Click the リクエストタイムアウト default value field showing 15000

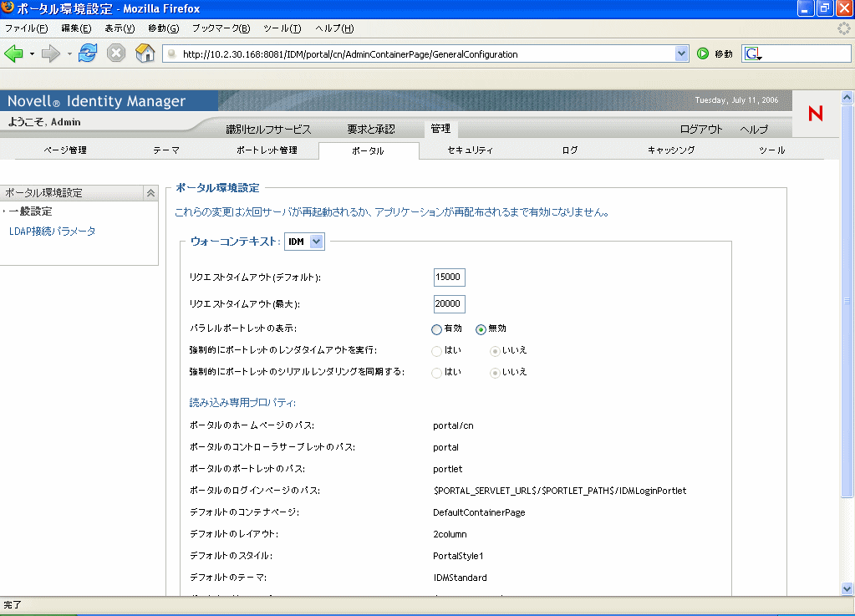(449, 277)
